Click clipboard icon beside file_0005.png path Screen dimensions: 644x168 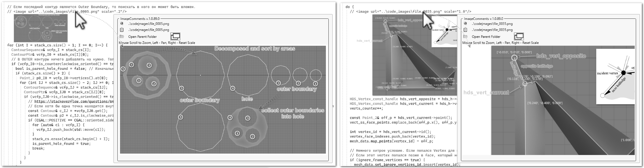point(122,30)
